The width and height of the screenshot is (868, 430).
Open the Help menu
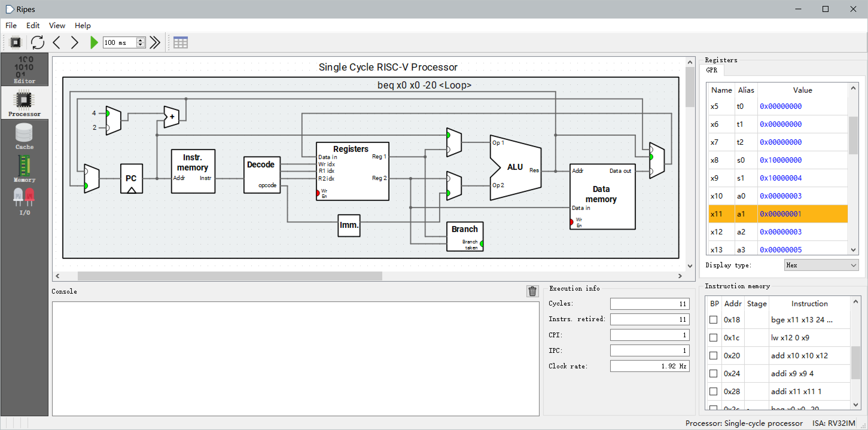tap(83, 25)
